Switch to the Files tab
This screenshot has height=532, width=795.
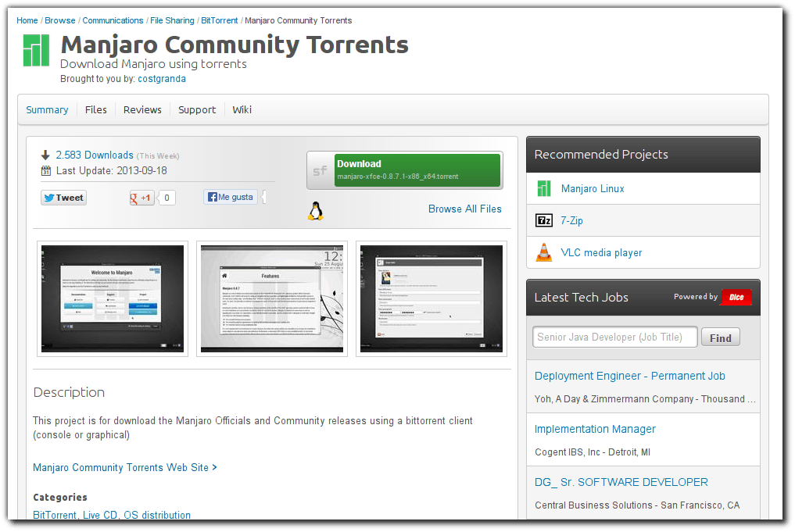(95, 109)
